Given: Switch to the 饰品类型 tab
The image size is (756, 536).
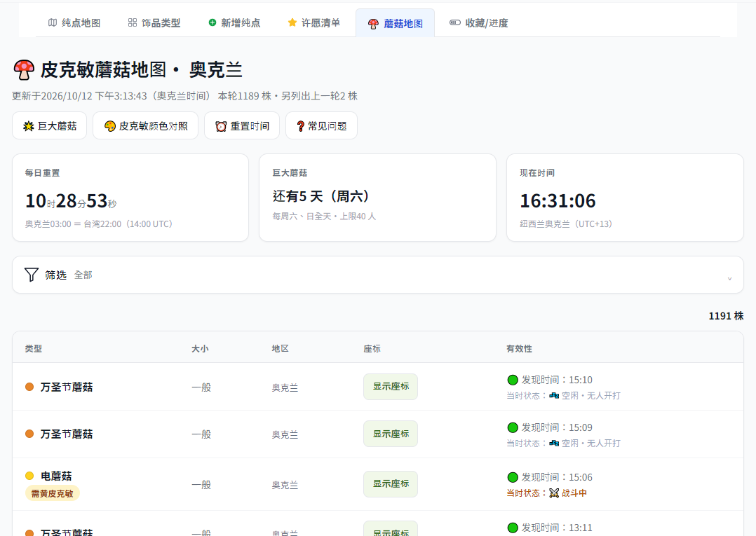Looking at the screenshot, I should click(x=154, y=22).
